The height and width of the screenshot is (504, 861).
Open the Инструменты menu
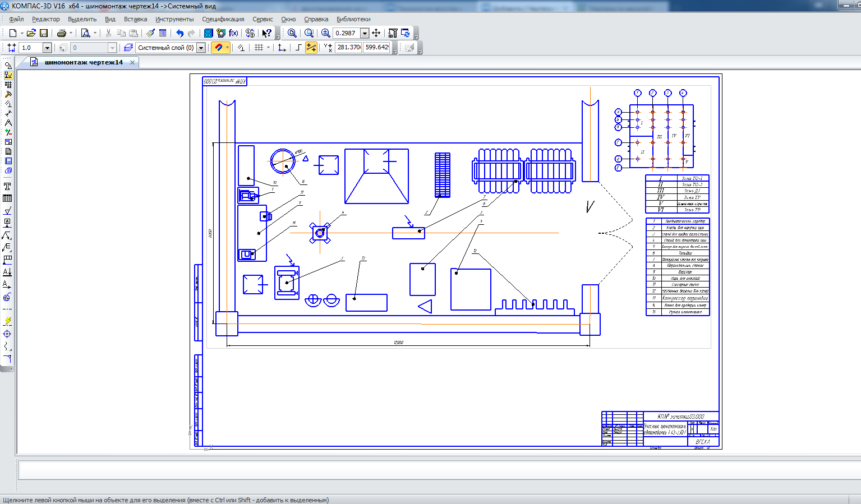click(174, 19)
